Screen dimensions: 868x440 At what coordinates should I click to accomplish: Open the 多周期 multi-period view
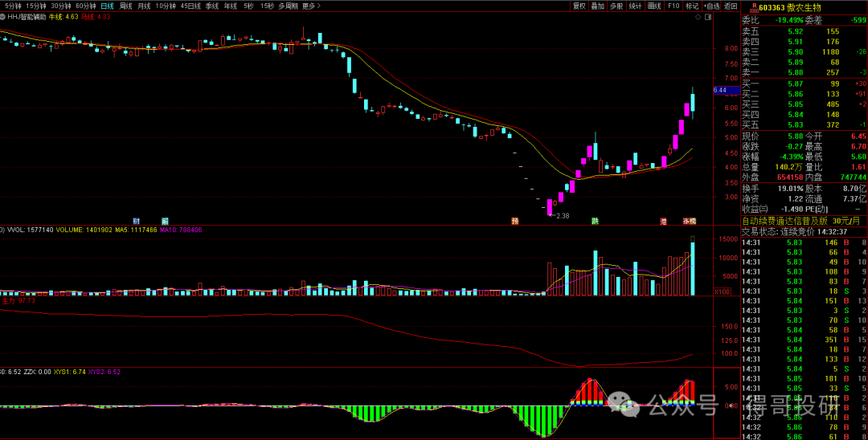tap(289, 6)
